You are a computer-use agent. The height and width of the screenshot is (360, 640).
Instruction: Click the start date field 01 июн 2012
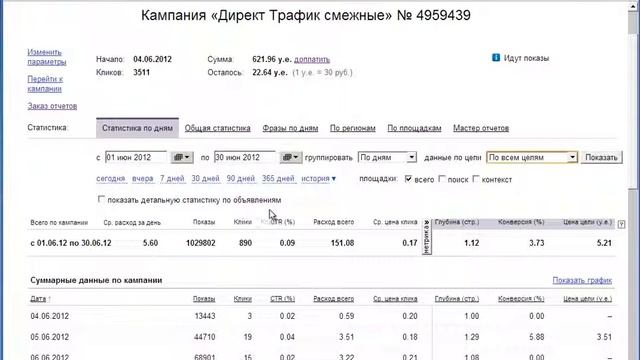pyautogui.click(x=136, y=157)
